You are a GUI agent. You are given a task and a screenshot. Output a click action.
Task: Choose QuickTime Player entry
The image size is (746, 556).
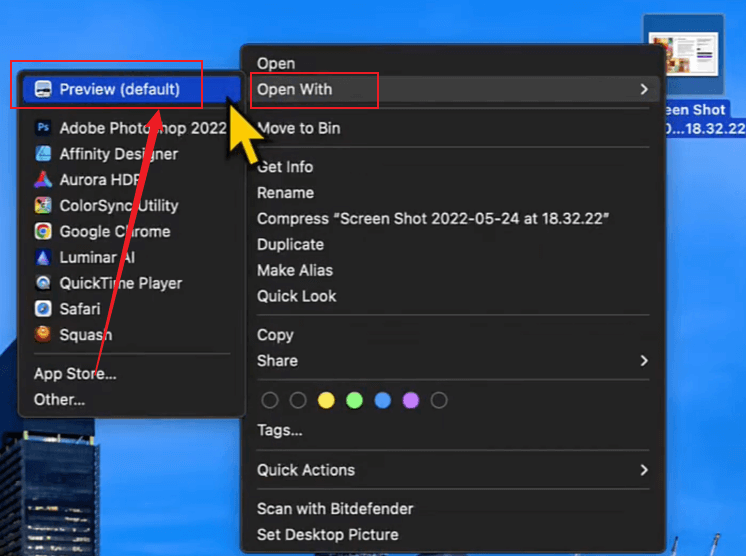[132, 283]
